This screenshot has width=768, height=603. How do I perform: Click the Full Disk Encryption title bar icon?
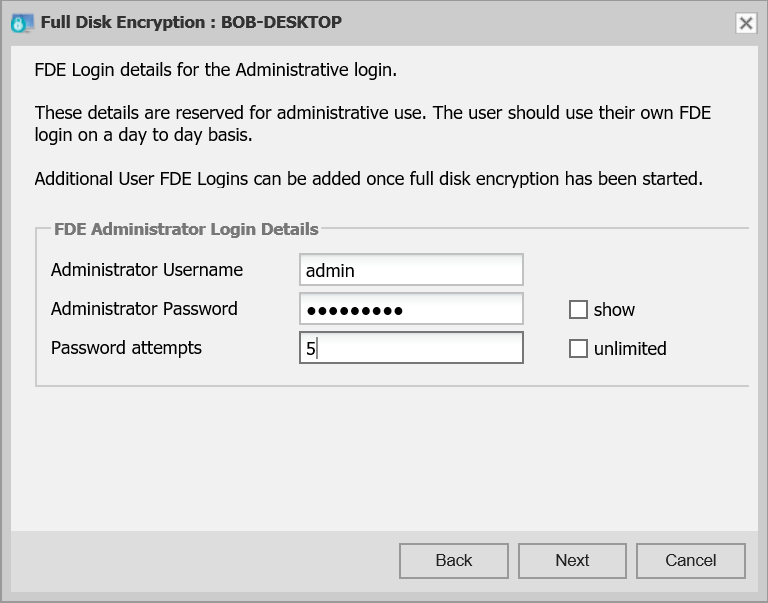tap(22, 23)
